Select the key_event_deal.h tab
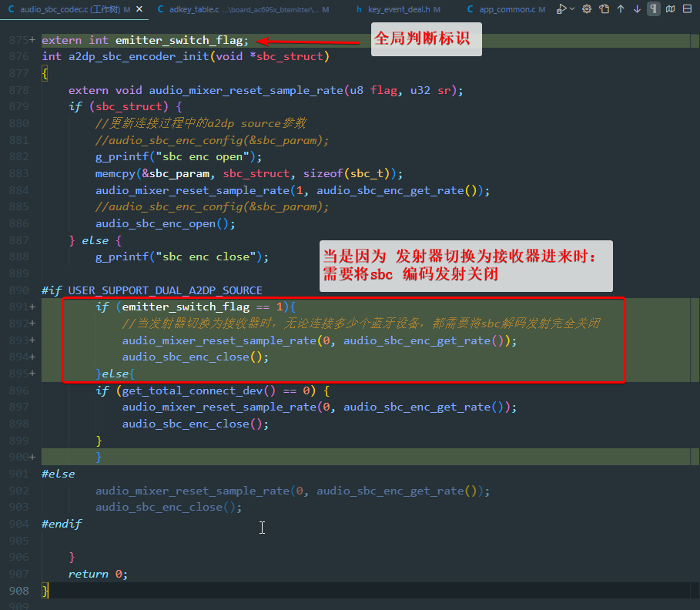 (x=398, y=9)
